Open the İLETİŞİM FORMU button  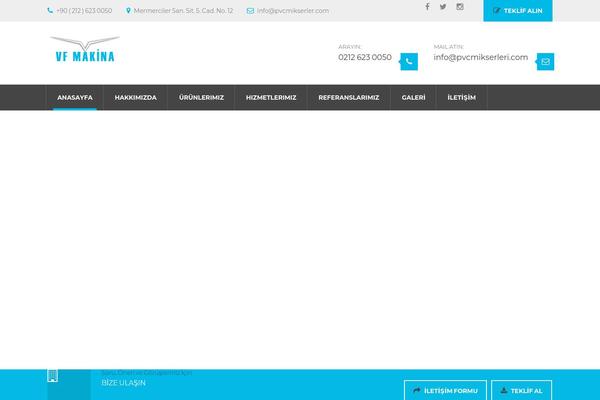pyautogui.click(x=445, y=390)
